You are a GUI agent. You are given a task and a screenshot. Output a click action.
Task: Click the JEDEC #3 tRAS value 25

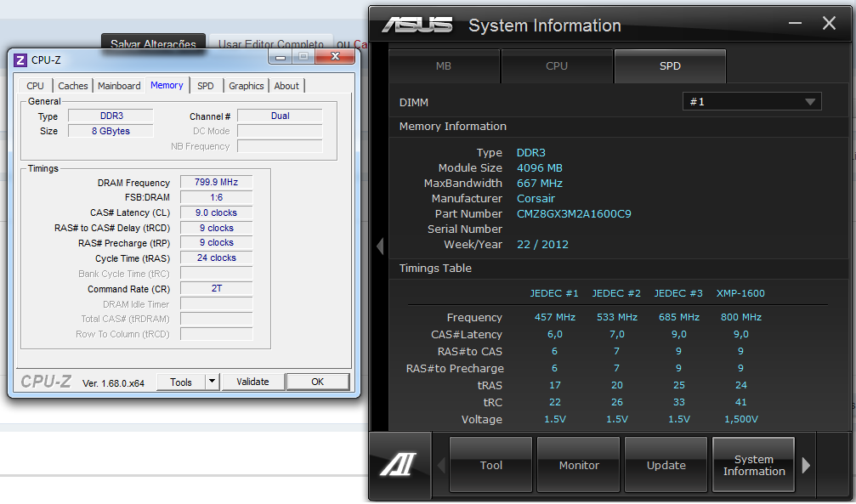[x=679, y=386]
